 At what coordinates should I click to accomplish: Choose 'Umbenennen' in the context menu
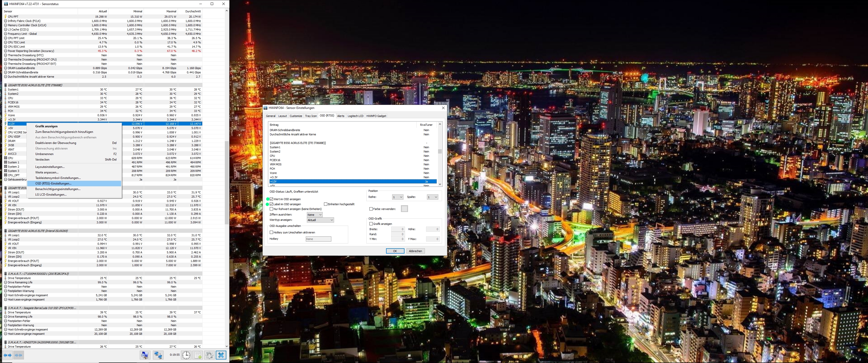44,154
